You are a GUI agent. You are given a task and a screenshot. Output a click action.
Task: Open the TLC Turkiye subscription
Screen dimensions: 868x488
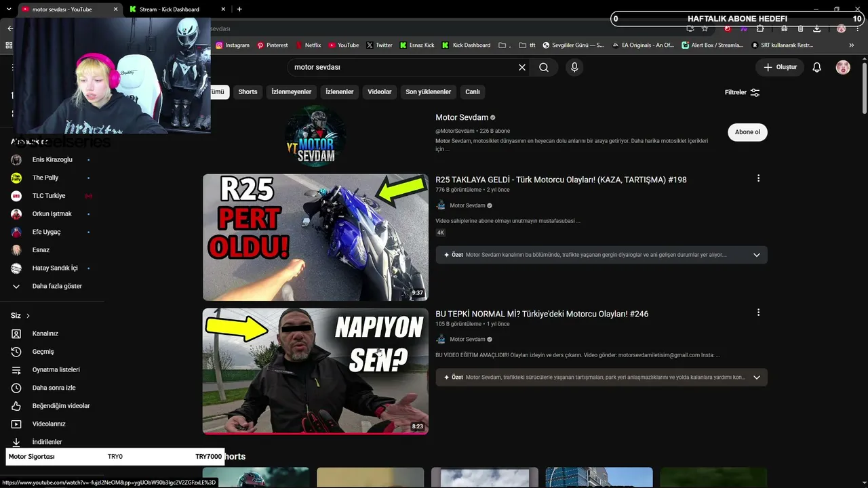tap(49, 196)
